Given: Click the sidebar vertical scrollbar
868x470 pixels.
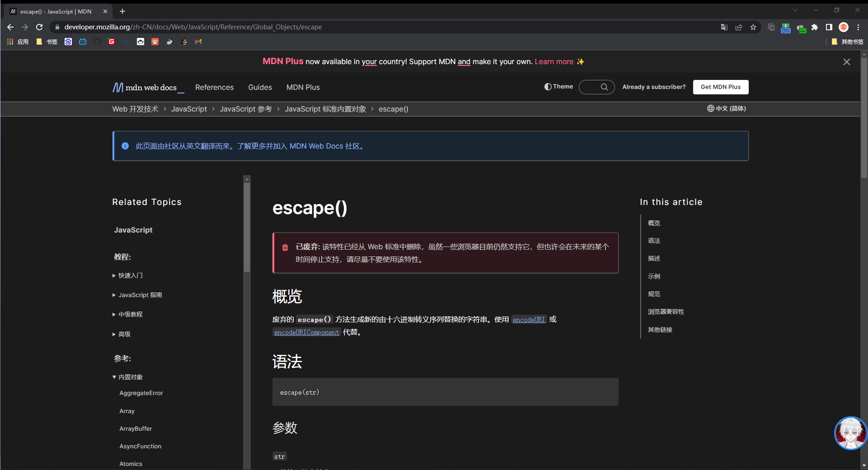Looking at the screenshot, I should click(247, 226).
